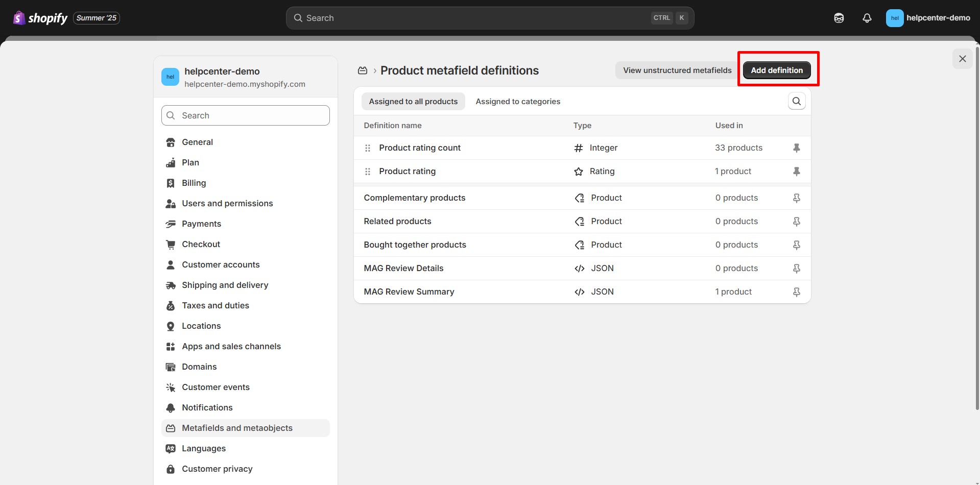The image size is (980, 485).
Task: Open the helpcenter-demo account menu
Action: (928, 17)
